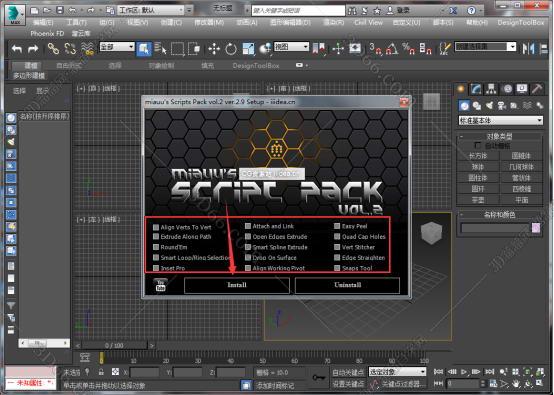
Task: Open the Civil View menu
Action: coord(368,23)
